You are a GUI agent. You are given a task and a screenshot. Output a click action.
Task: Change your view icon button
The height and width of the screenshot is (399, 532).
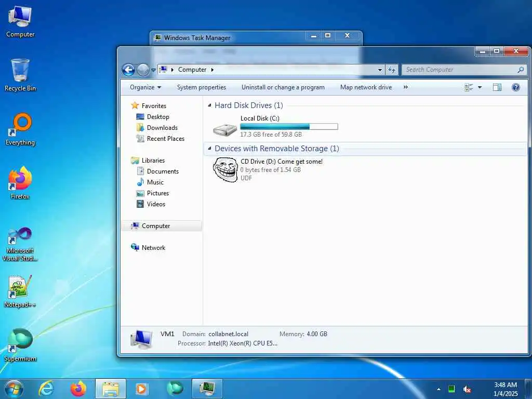[469, 87]
